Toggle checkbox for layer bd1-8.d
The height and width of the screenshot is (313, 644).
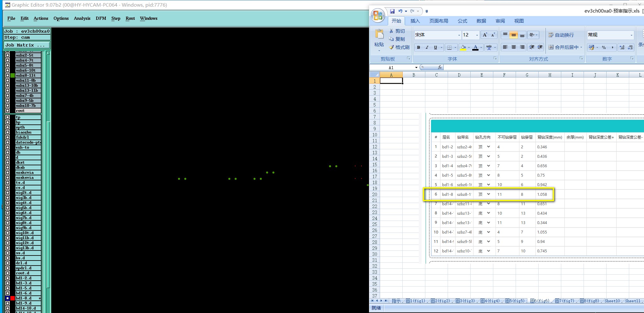point(8,298)
